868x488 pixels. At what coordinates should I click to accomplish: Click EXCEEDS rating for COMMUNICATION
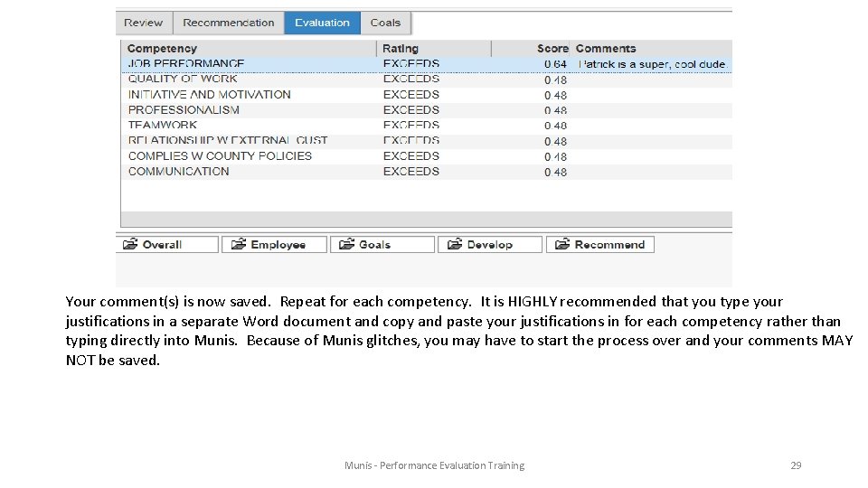point(411,172)
